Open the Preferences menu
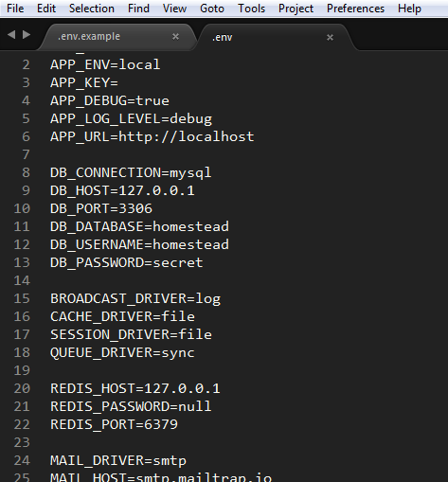 355,9
